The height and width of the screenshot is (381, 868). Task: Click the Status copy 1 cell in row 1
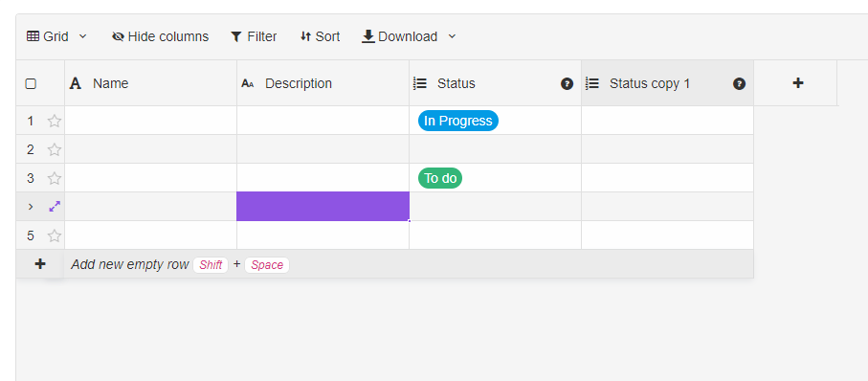(x=667, y=121)
